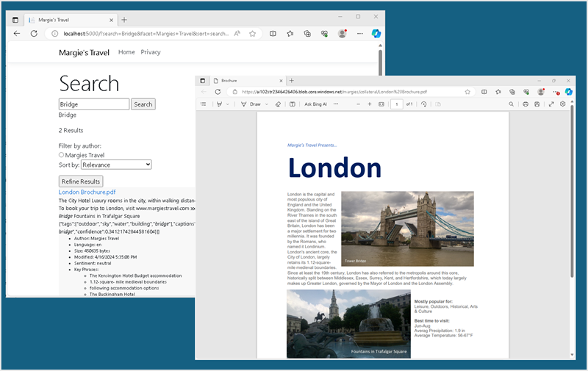Grab Margie's Travel page vertical scrollbar
Screen dimensions: 588x371
[380, 62]
